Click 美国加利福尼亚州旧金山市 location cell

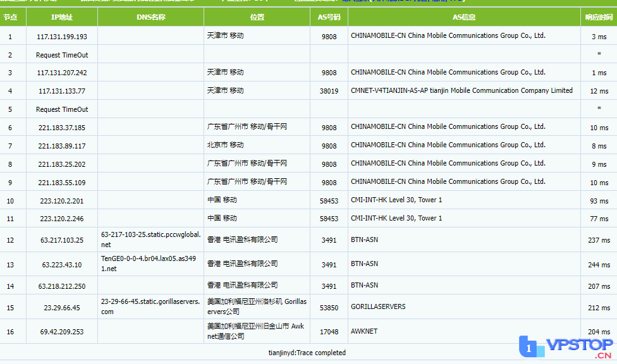pyautogui.click(x=256, y=331)
